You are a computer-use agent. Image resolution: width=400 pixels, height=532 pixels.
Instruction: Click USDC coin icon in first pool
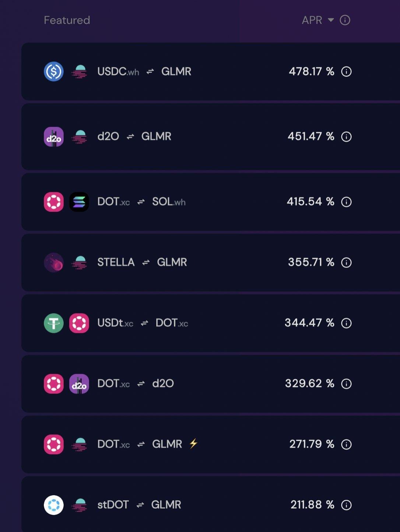54,71
